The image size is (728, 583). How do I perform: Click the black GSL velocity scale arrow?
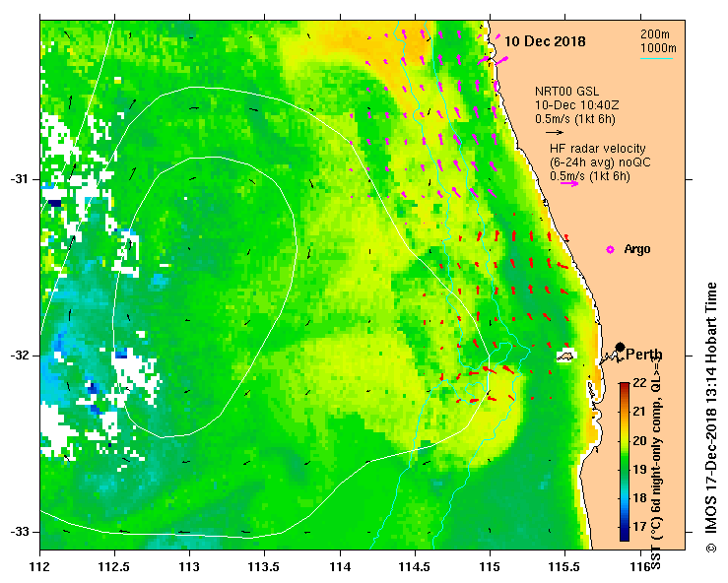(x=555, y=132)
